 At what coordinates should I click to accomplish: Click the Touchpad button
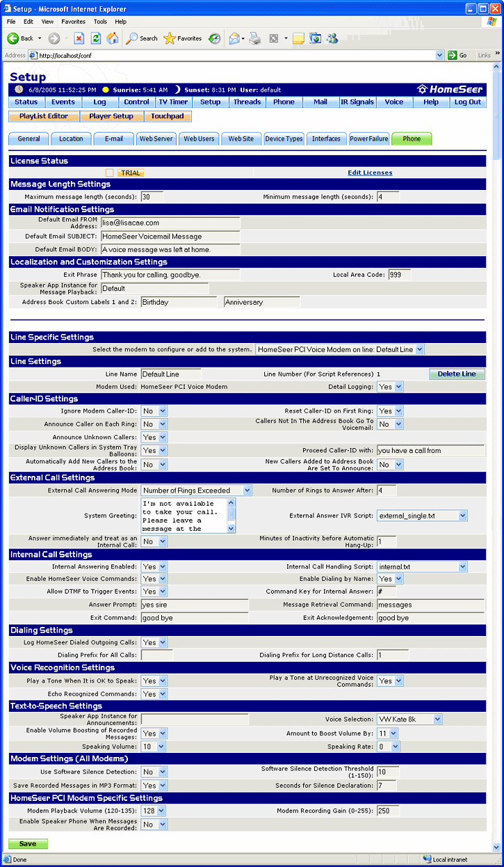(x=168, y=116)
